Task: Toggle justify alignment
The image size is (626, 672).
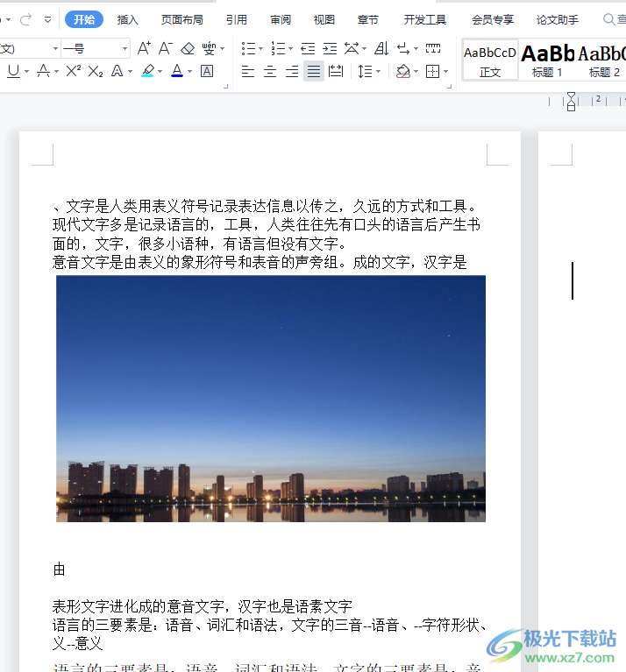Action: tap(314, 71)
